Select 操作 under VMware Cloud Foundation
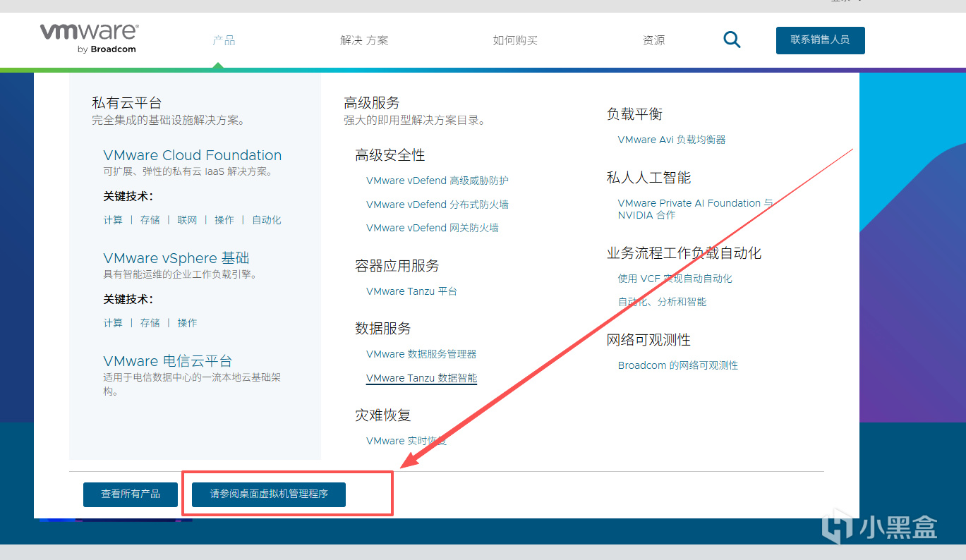 (x=224, y=220)
